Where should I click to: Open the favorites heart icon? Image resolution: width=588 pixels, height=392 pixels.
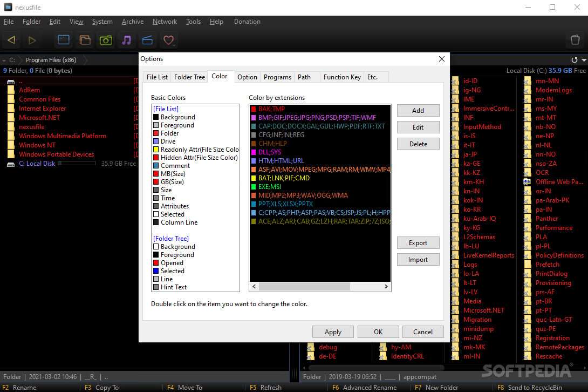(168, 40)
